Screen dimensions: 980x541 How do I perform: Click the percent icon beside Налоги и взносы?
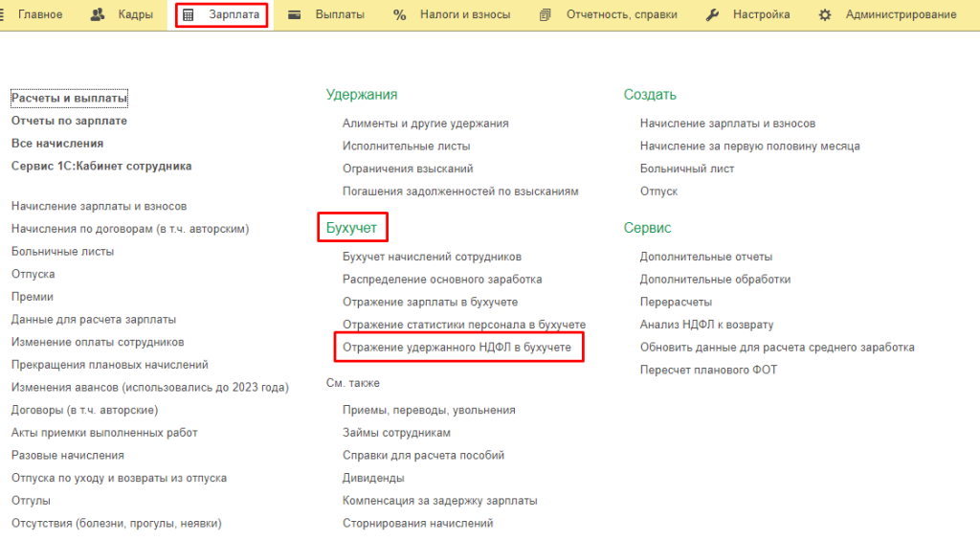(400, 15)
